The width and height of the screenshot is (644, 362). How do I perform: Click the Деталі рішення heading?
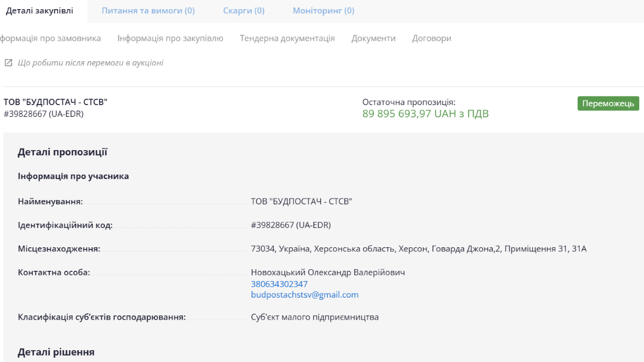(x=56, y=352)
